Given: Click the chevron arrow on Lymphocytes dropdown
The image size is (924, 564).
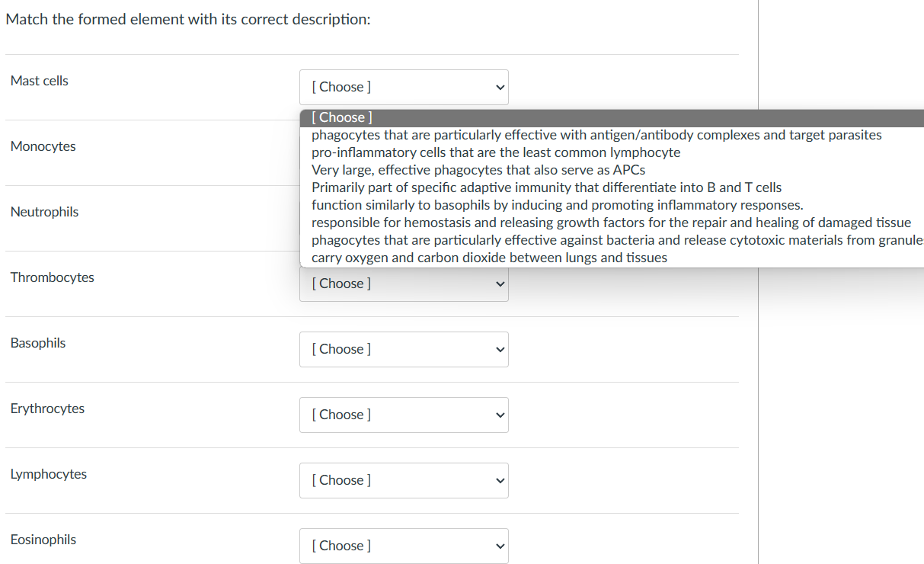Looking at the screenshot, I should (500, 480).
